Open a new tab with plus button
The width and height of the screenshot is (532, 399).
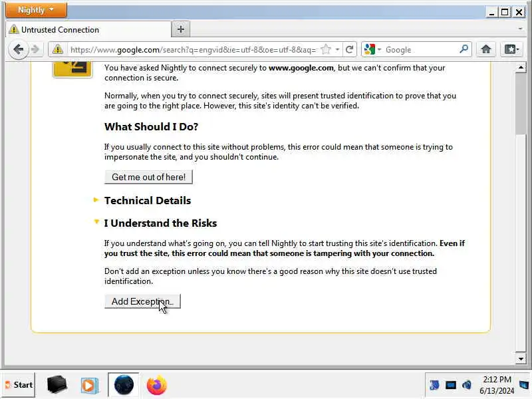coord(181,29)
